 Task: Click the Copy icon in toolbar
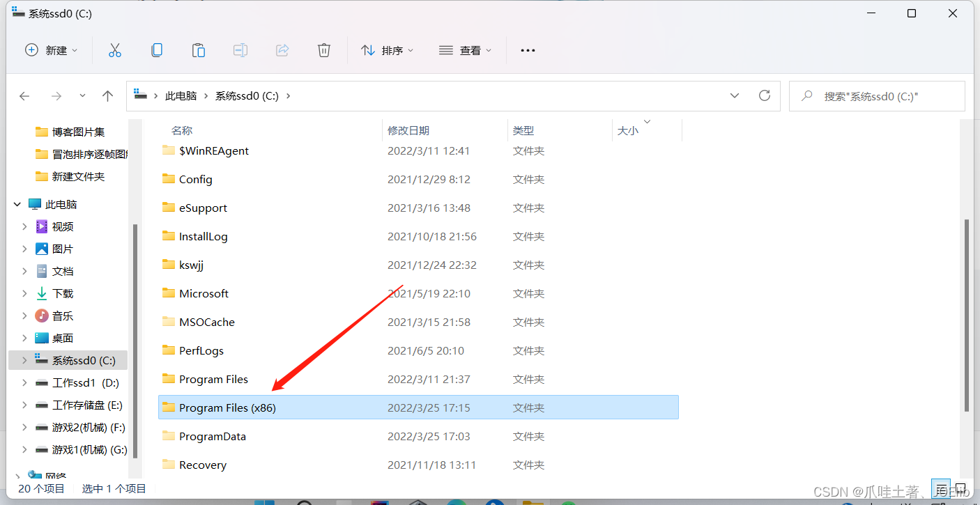pyautogui.click(x=157, y=50)
